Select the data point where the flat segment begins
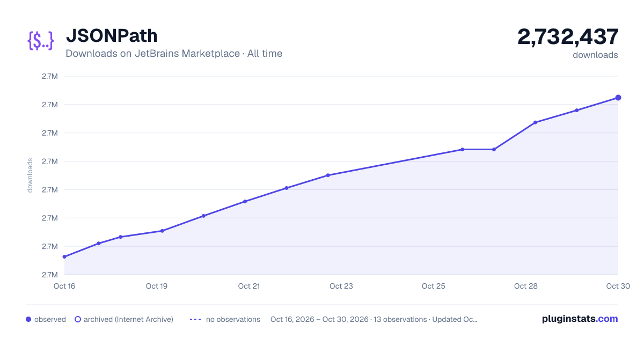The width and height of the screenshot is (644, 338). pos(462,149)
